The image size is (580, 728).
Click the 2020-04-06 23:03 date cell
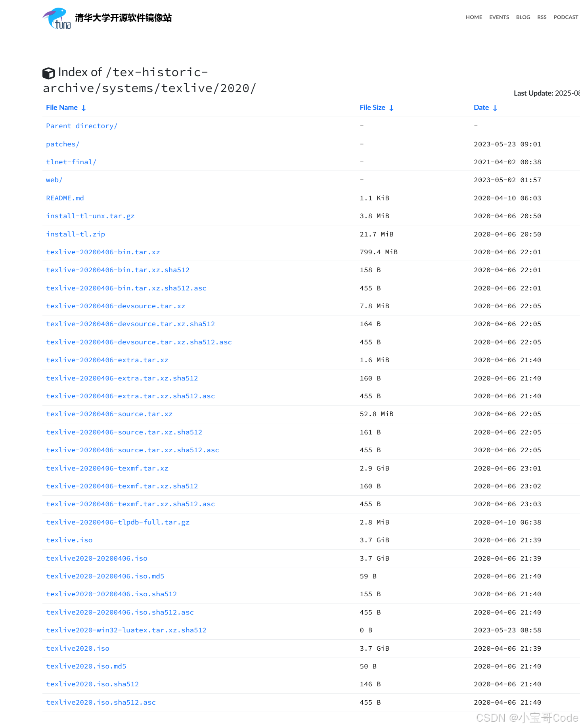tap(507, 504)
